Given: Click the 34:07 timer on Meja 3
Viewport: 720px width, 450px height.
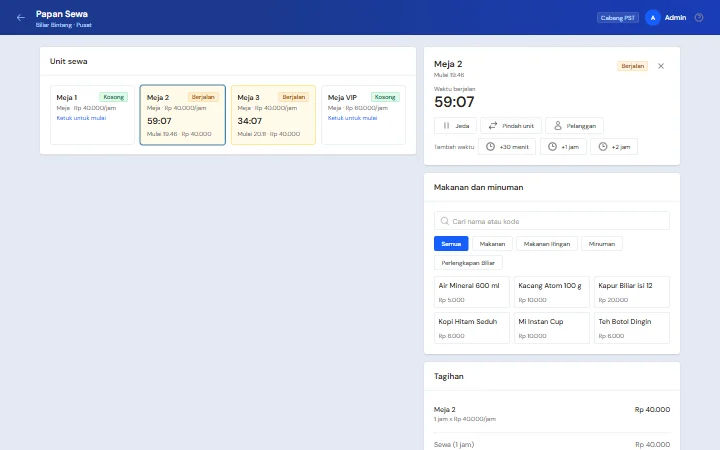Looking at the screenshot, I should [249, 121].
